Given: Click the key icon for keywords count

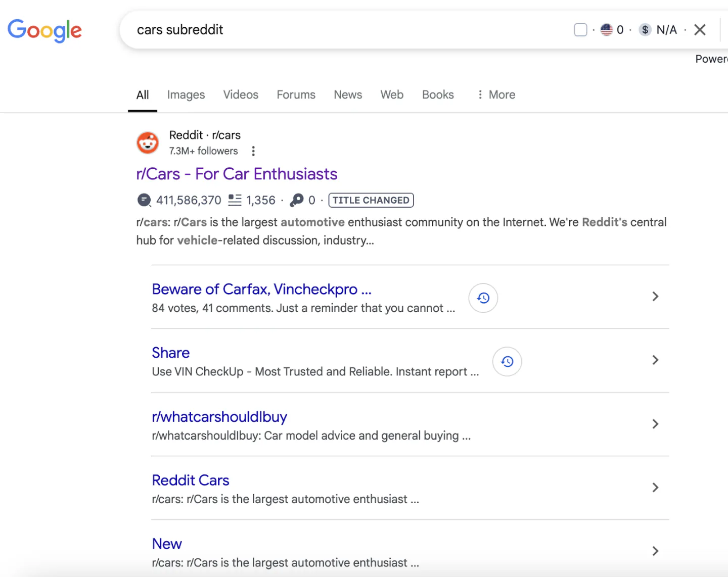Looking at the screenshot, I should [297, 200].
